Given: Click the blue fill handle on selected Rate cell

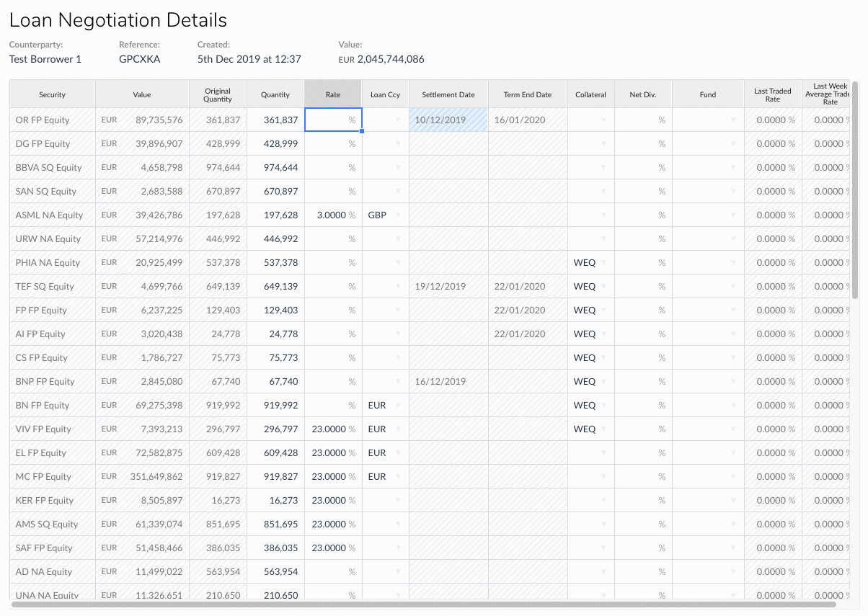Looking at the screenshot, I should coord(361,131).
